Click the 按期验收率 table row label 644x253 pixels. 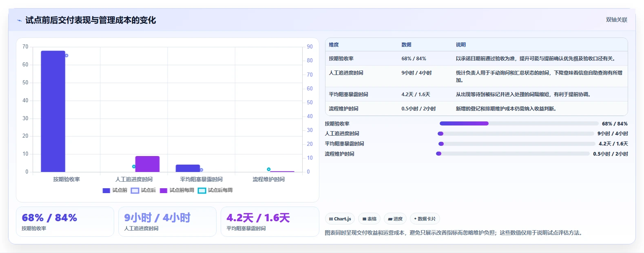(x=341, y=59)
